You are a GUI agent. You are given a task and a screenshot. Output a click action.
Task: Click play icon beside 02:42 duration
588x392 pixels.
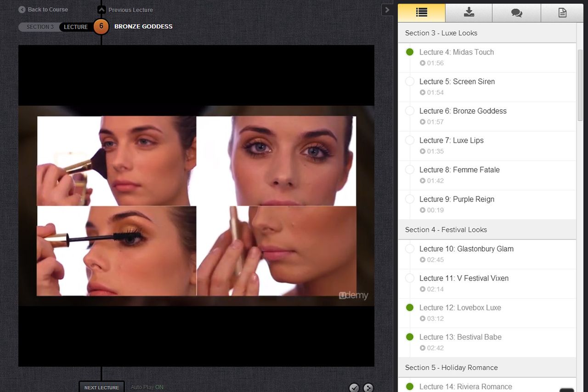tap(423, 348)
